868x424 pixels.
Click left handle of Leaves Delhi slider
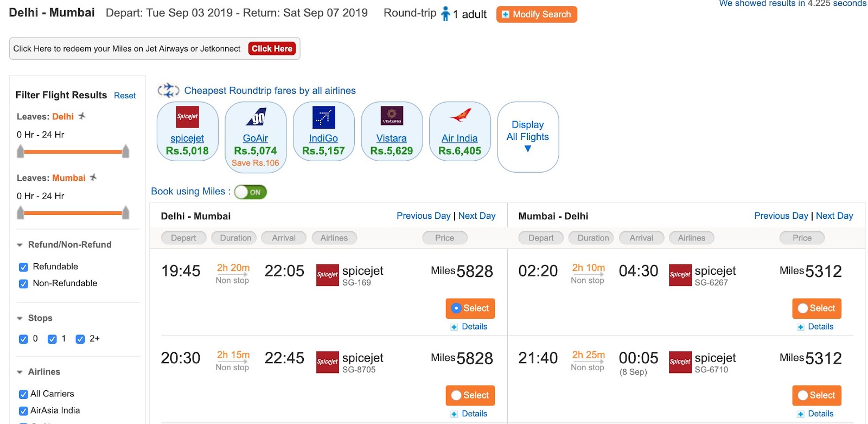[x=21, y=151]
